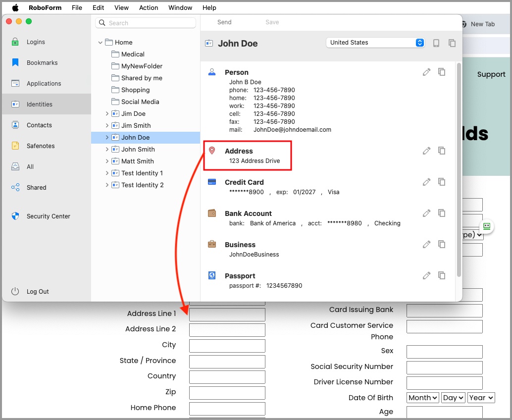Open the Help menu
This screenshot has width=512, height=420.
click(209, 7)
